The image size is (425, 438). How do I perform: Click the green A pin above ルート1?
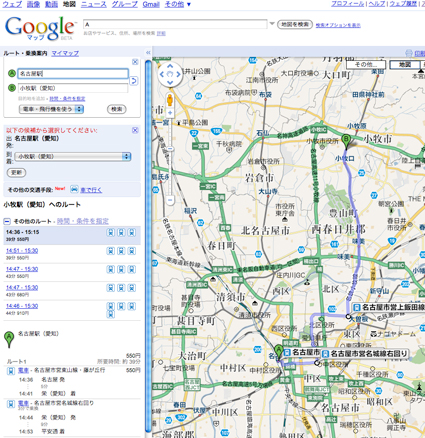tap(9, 339)
